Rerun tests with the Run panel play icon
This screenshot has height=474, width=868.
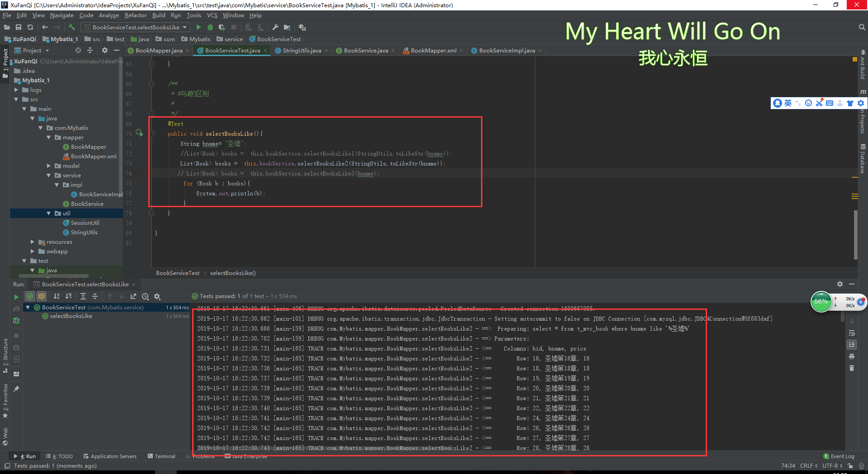16,297
